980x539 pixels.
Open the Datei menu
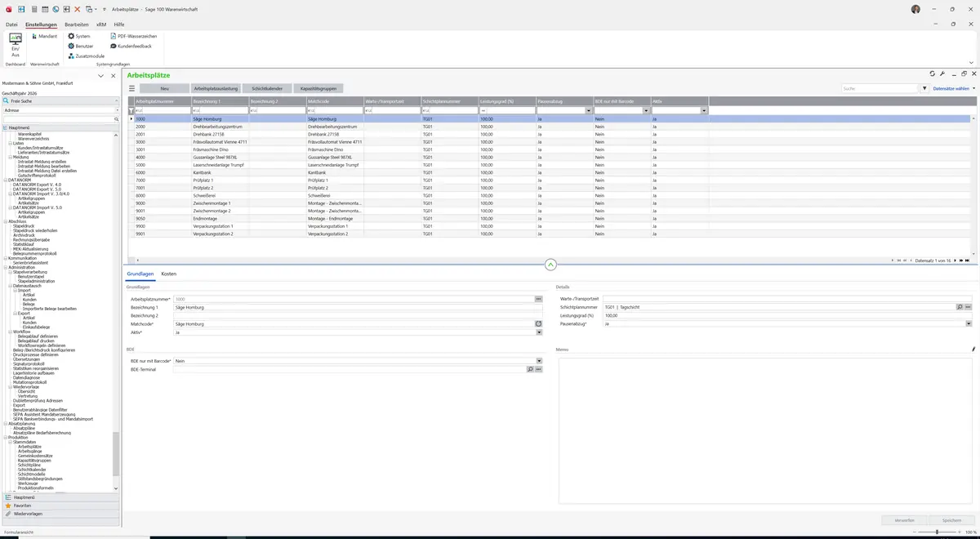click(x=11, y=24)
